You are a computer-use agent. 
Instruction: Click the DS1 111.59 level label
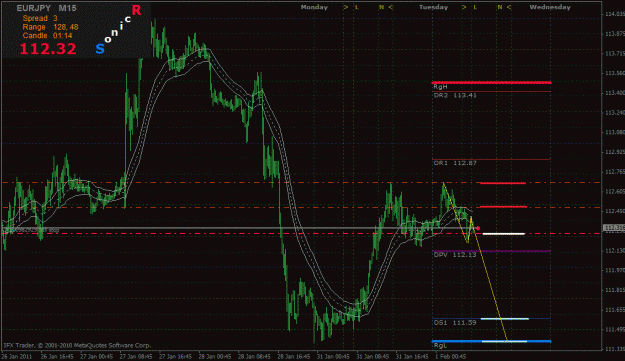(x=455, y=322)
